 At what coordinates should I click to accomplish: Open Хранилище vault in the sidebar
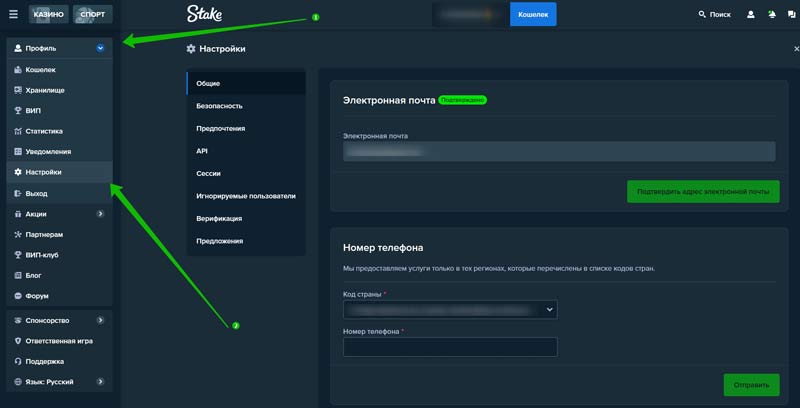pyautogui.click(x=45, y=90)
